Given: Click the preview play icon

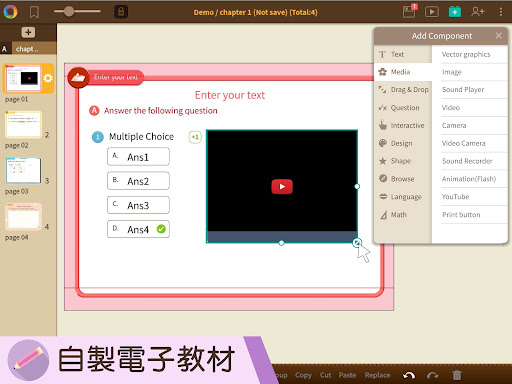Looking at the screenshot, I should tap(432, 12).
